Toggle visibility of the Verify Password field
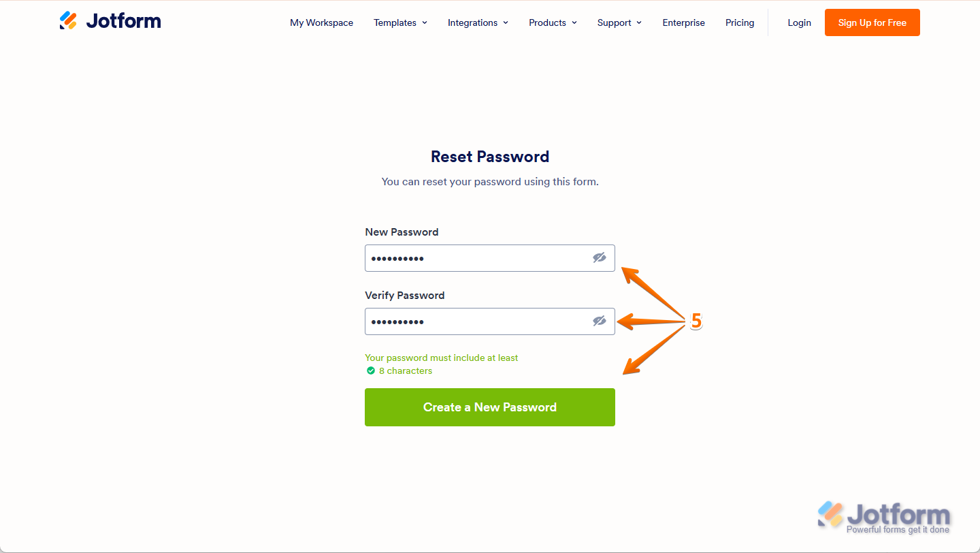This screenshot has height=553, width=980. (x=599, y=321)
